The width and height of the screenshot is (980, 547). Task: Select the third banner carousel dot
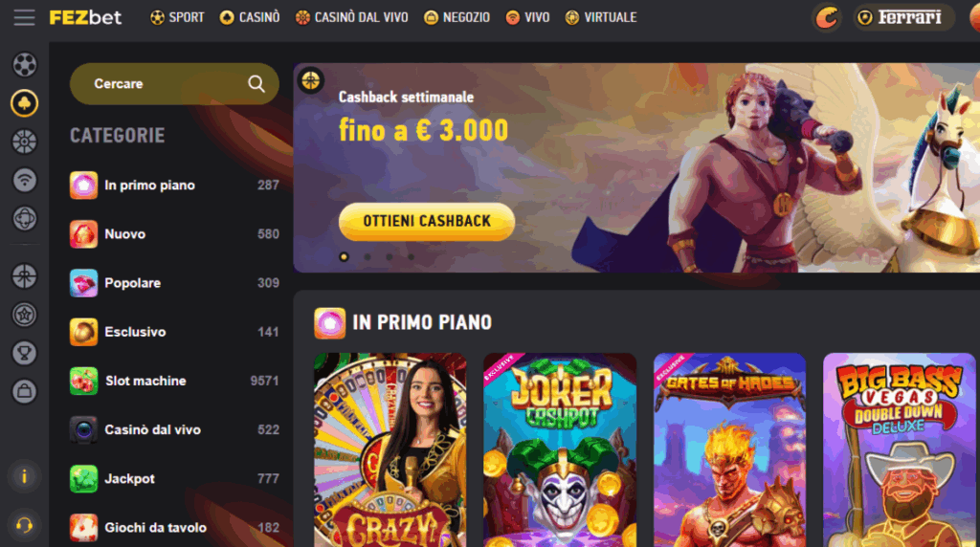(390, 257)
